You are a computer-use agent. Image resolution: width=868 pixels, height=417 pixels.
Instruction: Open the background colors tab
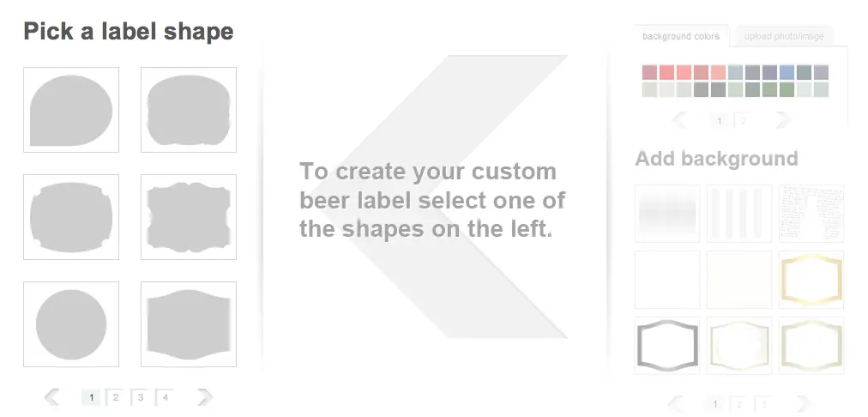pos(681,36)
